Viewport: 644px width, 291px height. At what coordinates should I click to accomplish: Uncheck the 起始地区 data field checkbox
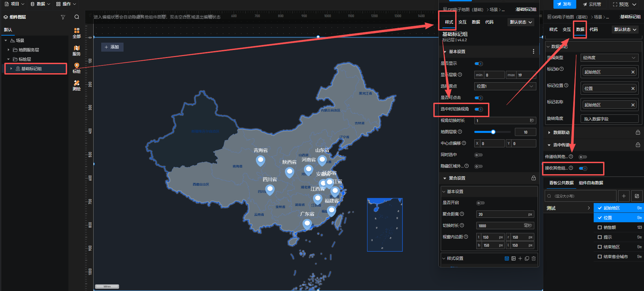[600, 208]
